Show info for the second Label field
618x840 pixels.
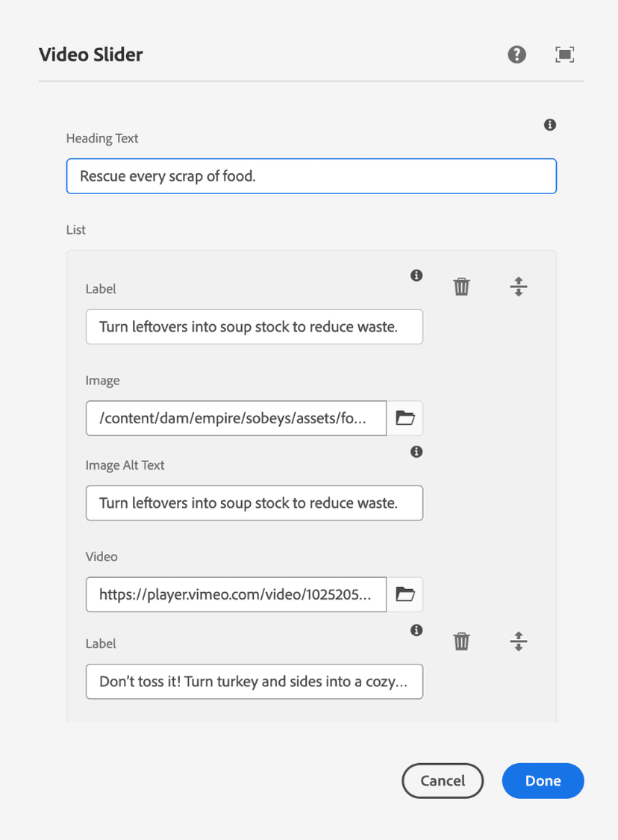[416, 630]
